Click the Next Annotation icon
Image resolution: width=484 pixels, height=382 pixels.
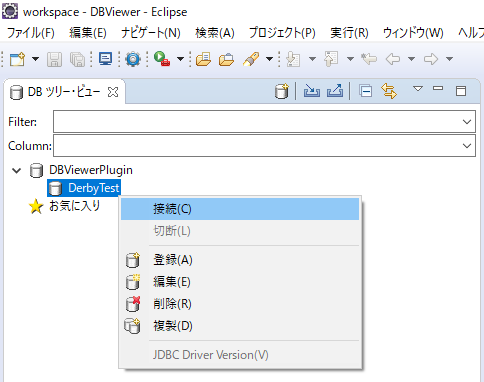pos(293,59)
